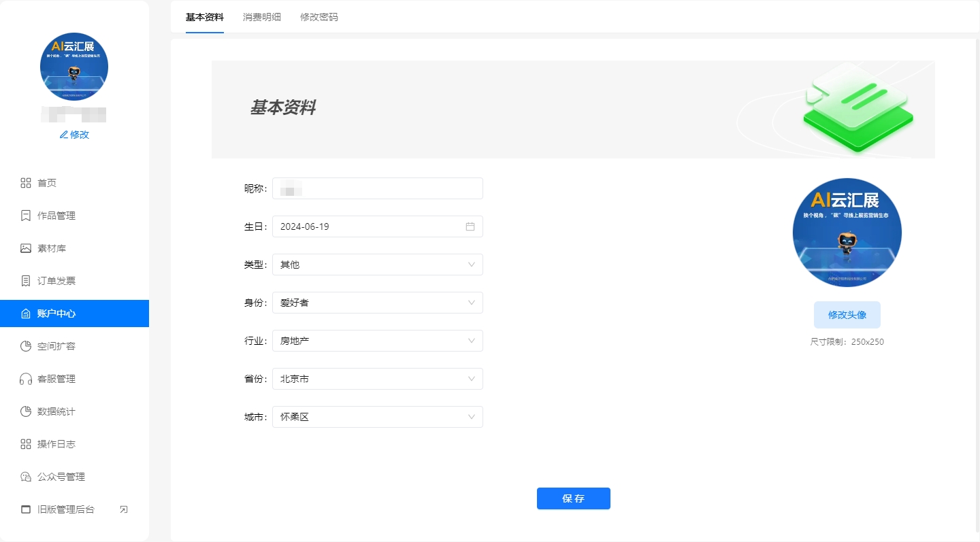Open the 公众号管理 official account icon
The height and width of the screenshot is (542, 980).
point(23,476)
